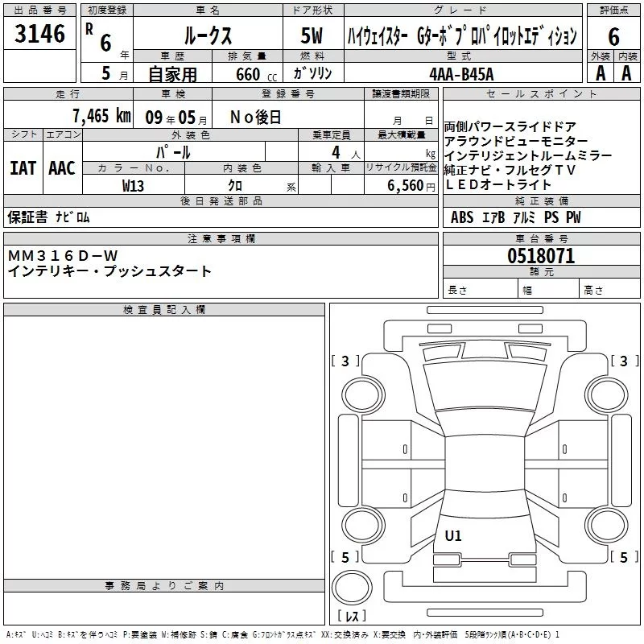Click sales point 両側パワースライドドア

[x=510, y=126]
